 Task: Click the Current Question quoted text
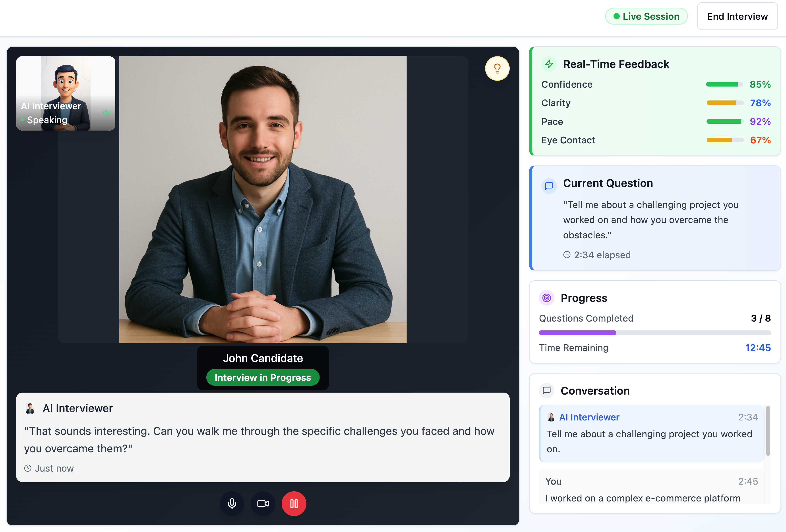[x=651, y=220]
